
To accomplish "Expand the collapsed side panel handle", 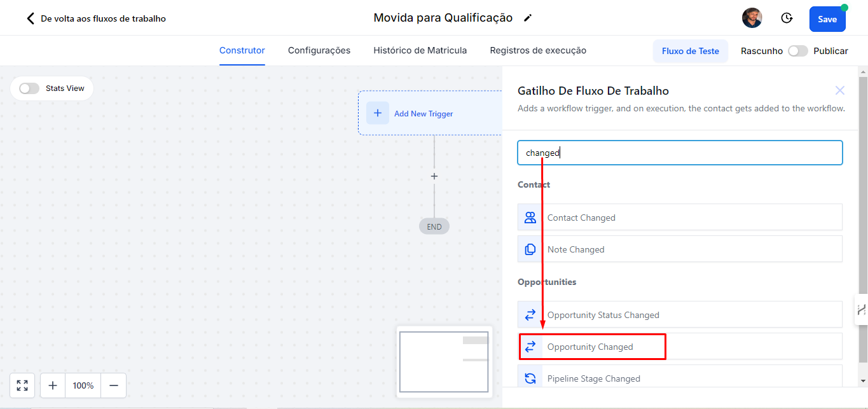I will [861, 310].
